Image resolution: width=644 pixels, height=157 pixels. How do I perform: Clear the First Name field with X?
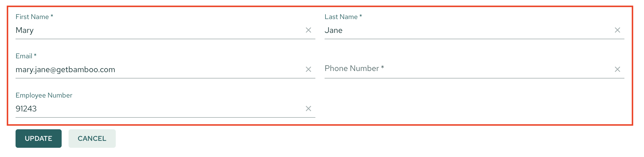[x=308, y=30]
